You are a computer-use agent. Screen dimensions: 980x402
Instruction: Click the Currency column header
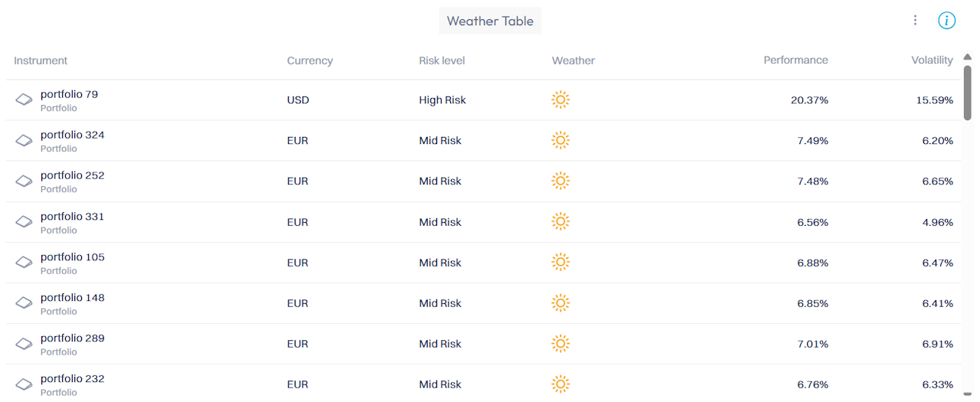point(310,60)
